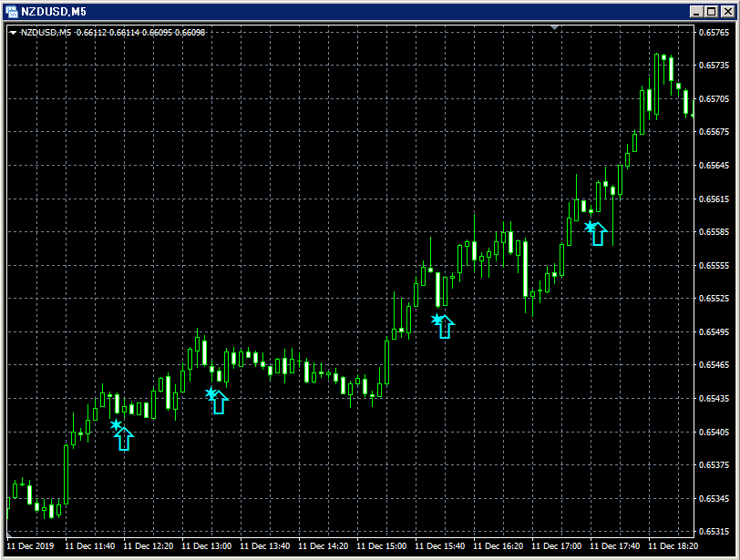This screenshot has width=740, height=560.
Task: Click the top price 0.65765 on the scale
Action: pyautogui.click(x=714, y=34)
